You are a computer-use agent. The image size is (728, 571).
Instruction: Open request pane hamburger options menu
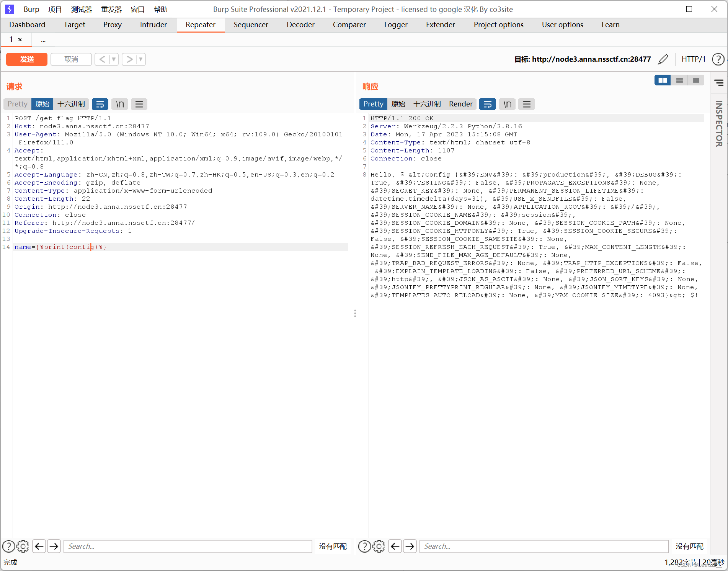pos(139,104)
